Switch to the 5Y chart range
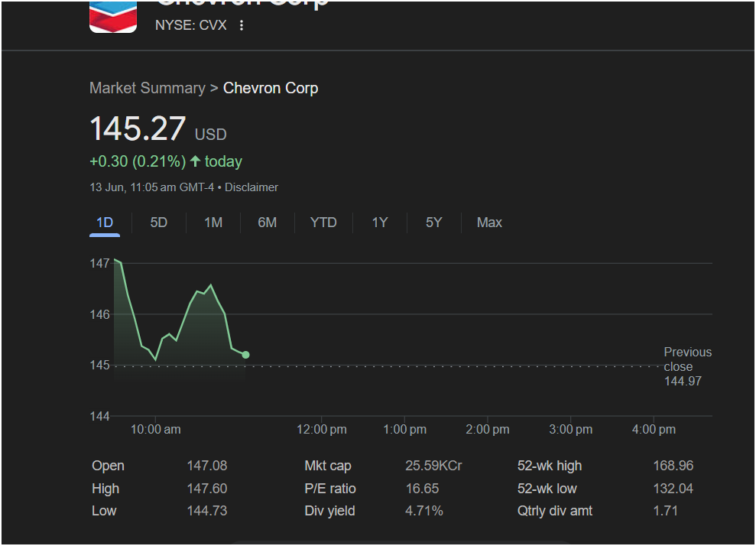The width and height of the screenshot is (756, 546). (x=433, y=223)
